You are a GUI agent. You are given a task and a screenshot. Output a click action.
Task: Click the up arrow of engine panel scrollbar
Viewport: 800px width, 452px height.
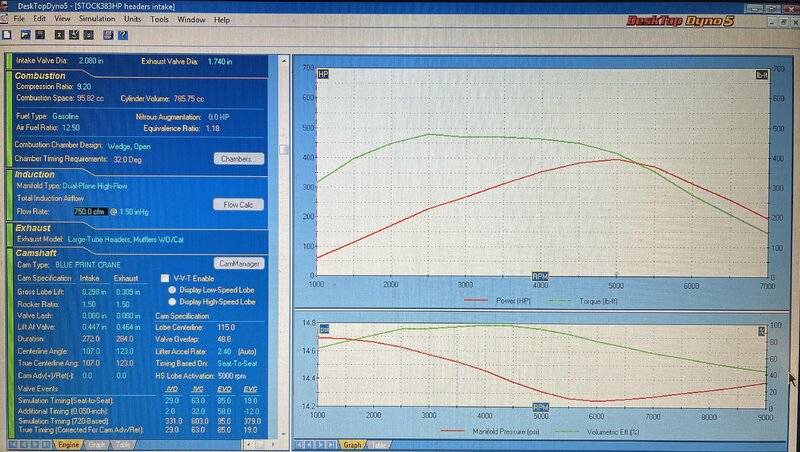tap(284, 60)
